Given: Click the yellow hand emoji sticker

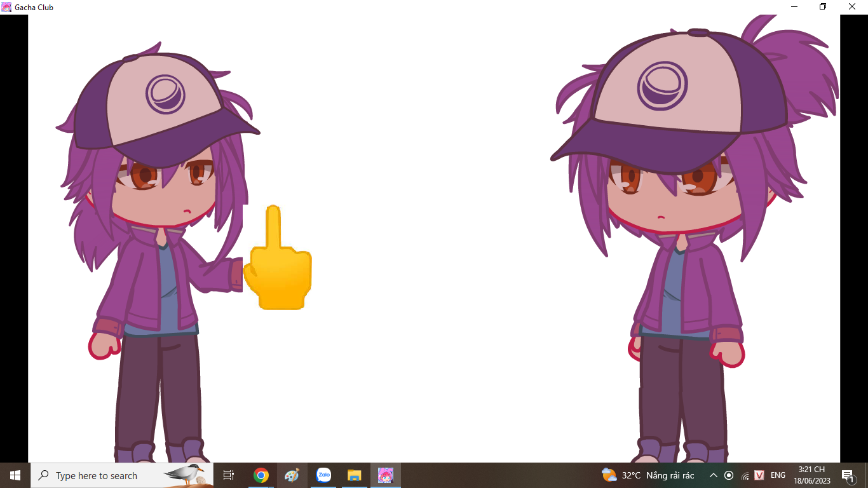Looking at the screenshot, I should point(278,267).
